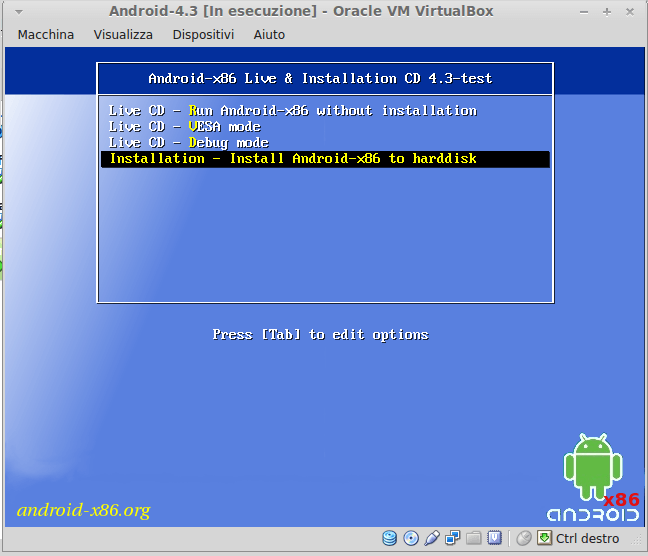The width and height of the screenshot is (648, 556).
Task: Open the window menu arrow in title bar
Action: [x=19, y=12]
